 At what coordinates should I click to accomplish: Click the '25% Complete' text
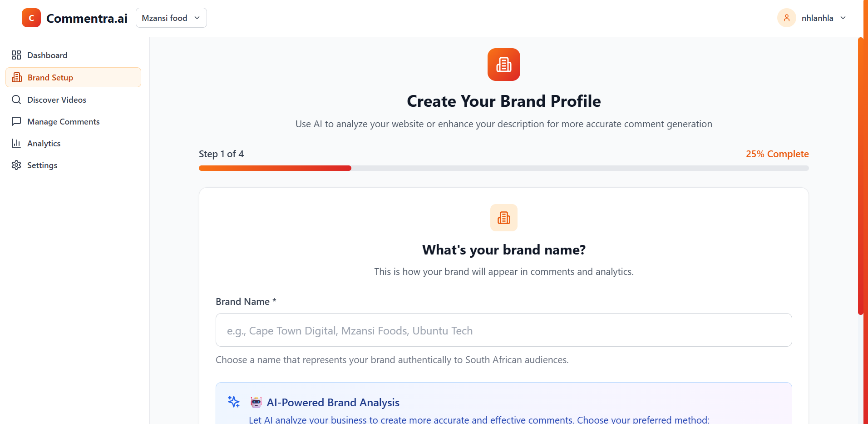(x=777, y=154)
